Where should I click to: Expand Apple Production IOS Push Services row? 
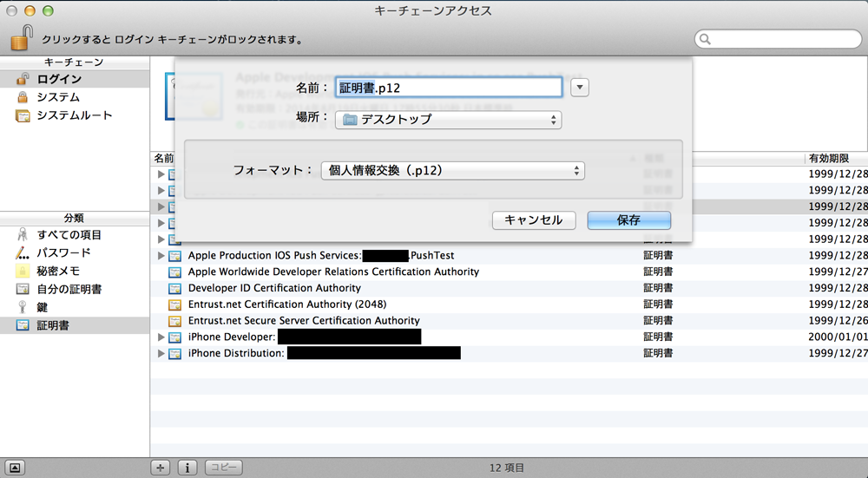[x=161, y=256]
